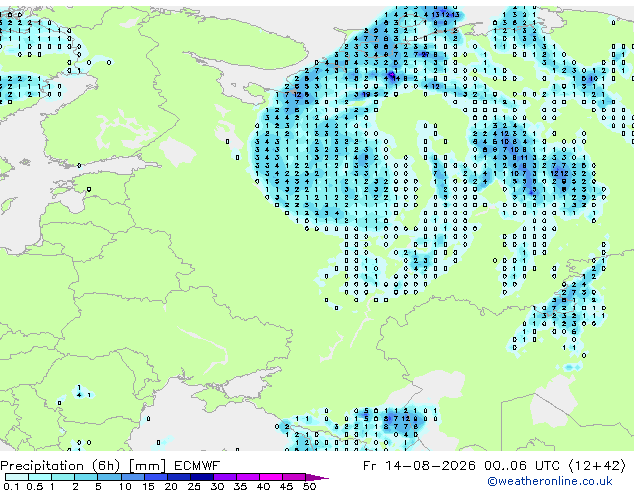Select the 35–40 mm legend swatch
The width and height of the screenshot is (634, 490).
click(x=247, y=477)
